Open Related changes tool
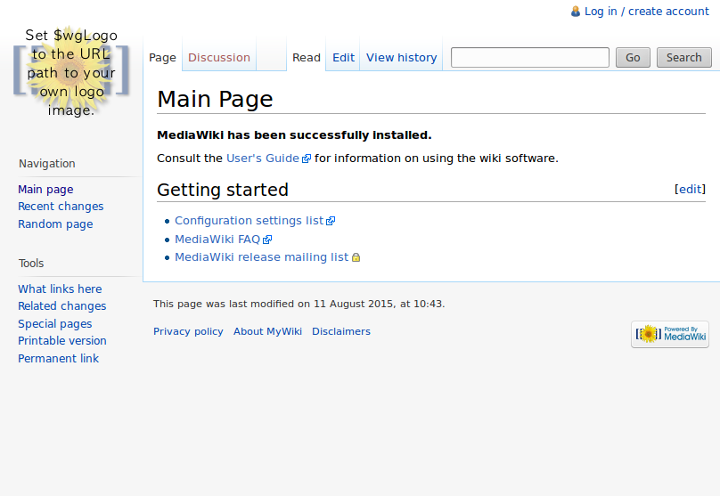Image resolution: width=720 pixels, height=496 pixels. tap(62, 306)
